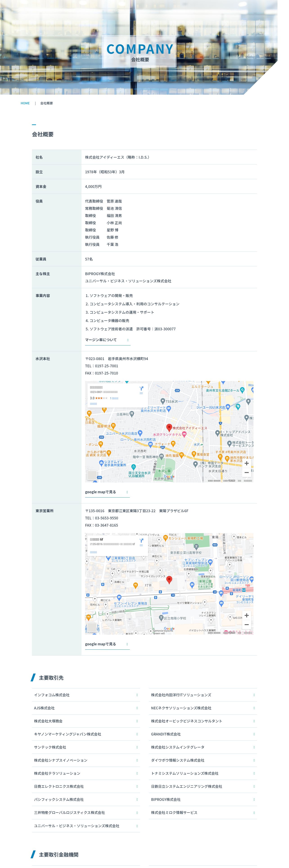Open google mapで見る under Tokyo office

pos(107,644)
